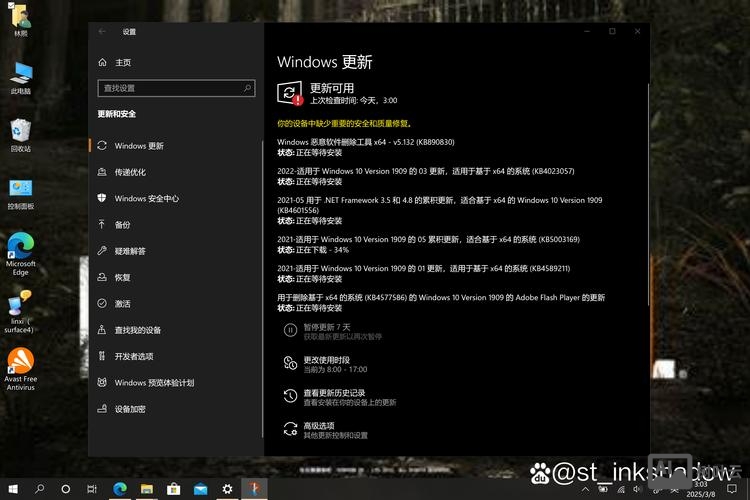Image resolution: width=750 pixels, height=500 pixels.
Task: Click the Settings gear on the taskbar
Action: [x=227, y=489]
